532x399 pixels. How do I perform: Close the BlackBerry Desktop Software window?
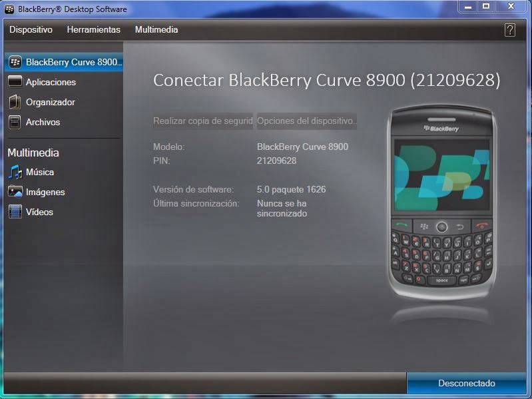coord(511,7)
